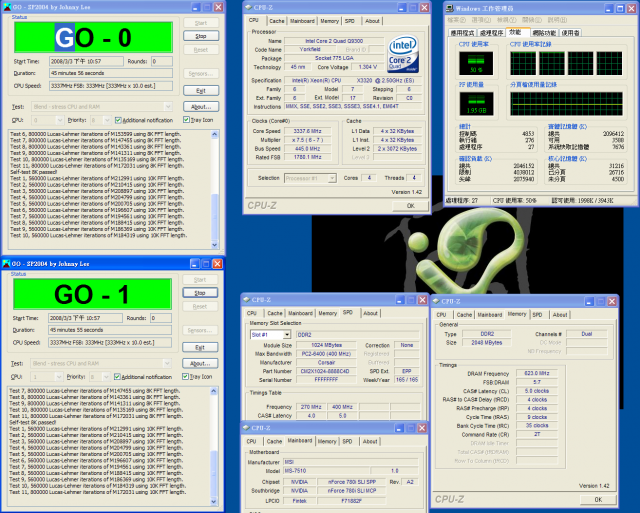Viewport: 640px width, 513px height.
Task: Open About... in GO-0 SP2004 window
Action: pos(201,107)
